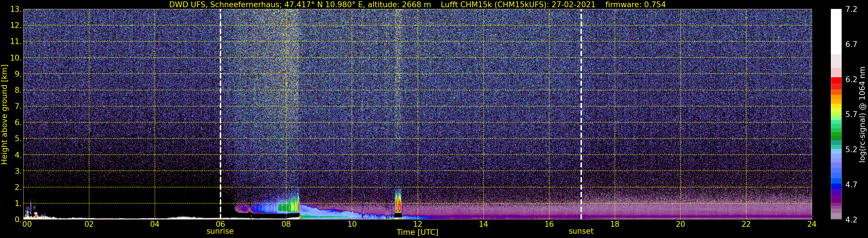Click the height axis label 10.
868x238 pixels.
(x=16, y=58)
